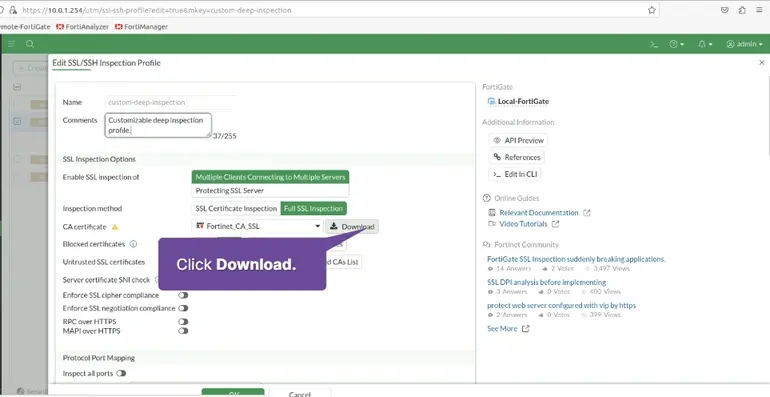Viewport: 770px width, 397px height.
Task: Click the Fortinet Community heading icon
Action: pyautogui.click(x=487, y=244)
